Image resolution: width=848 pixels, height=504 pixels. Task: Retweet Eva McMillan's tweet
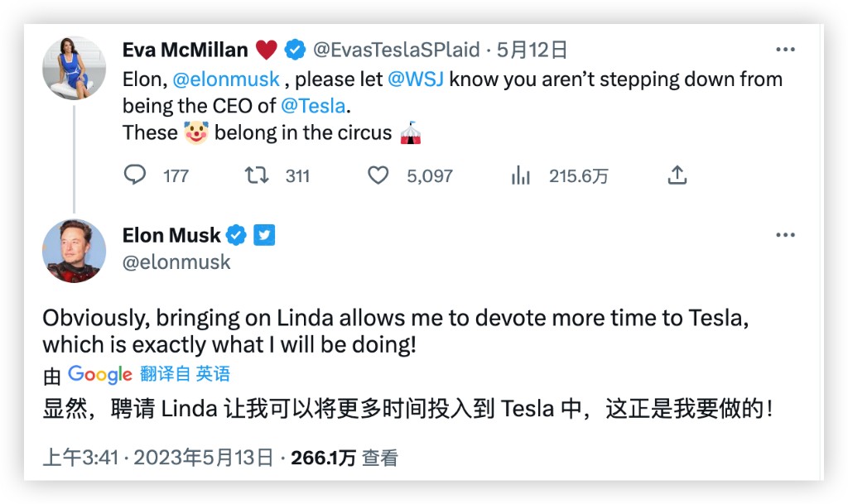click(258, 175)
